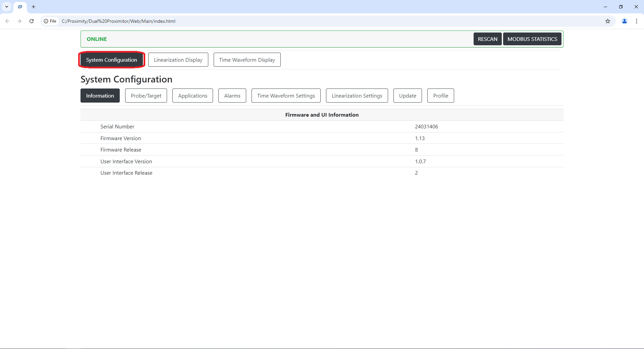This screenshot has width=644, height=349.
Task: Open the Time Waveform Display view
Action: 247,60
